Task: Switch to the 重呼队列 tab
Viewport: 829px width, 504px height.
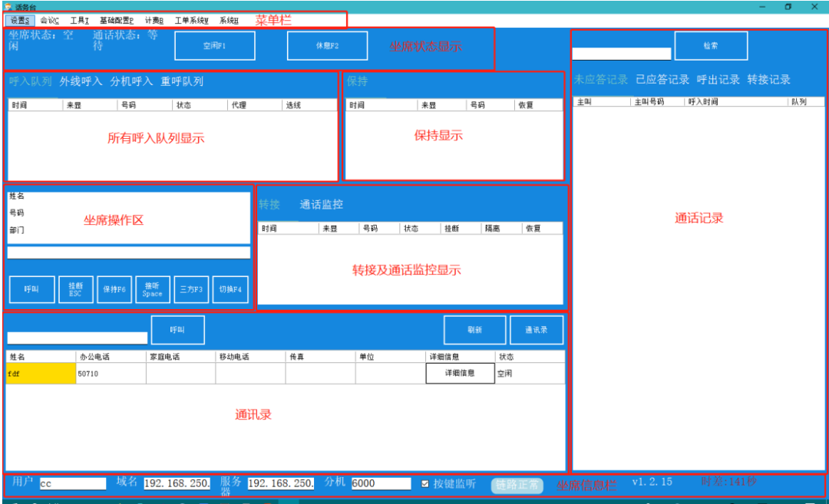Action: [x=182, y=81]
